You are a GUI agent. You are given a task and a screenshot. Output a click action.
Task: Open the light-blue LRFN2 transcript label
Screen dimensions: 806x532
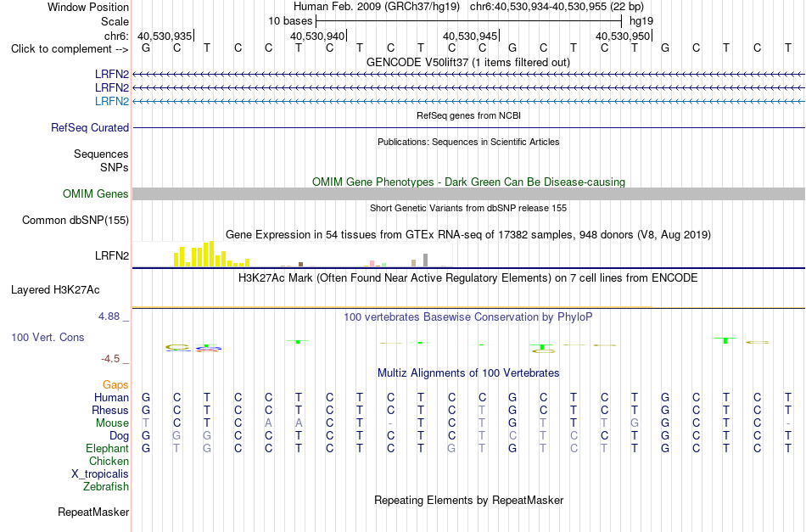click(111, 101)
